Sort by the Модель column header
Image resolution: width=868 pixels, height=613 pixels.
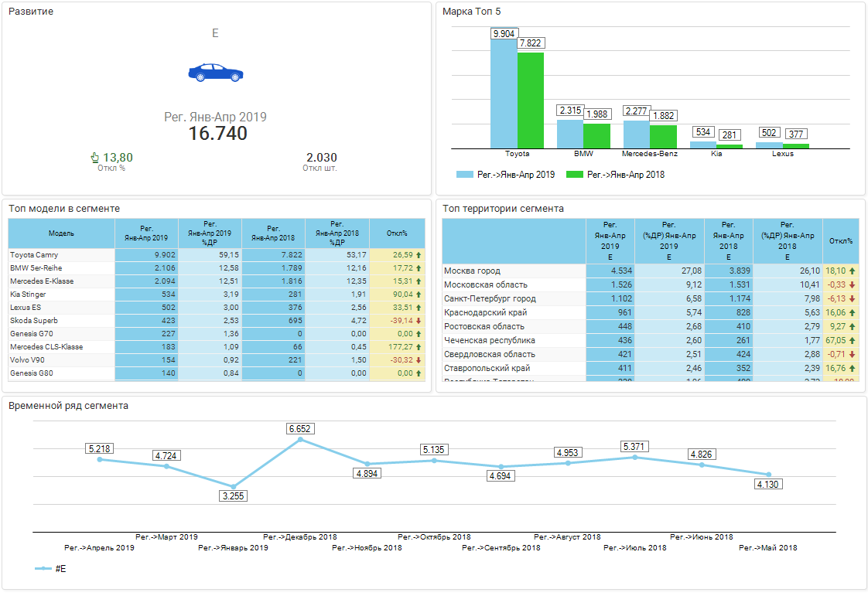click(x=61, y=233)
